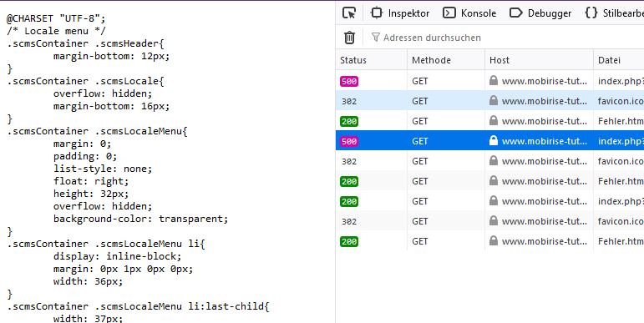Click the '.scmsContainer .scmsHeader{' selector line

click(x=85, y=43)
